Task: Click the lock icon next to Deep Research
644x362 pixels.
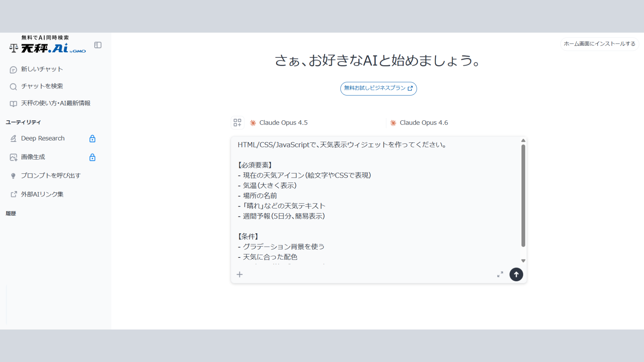Action: click(x=92, y=138)
